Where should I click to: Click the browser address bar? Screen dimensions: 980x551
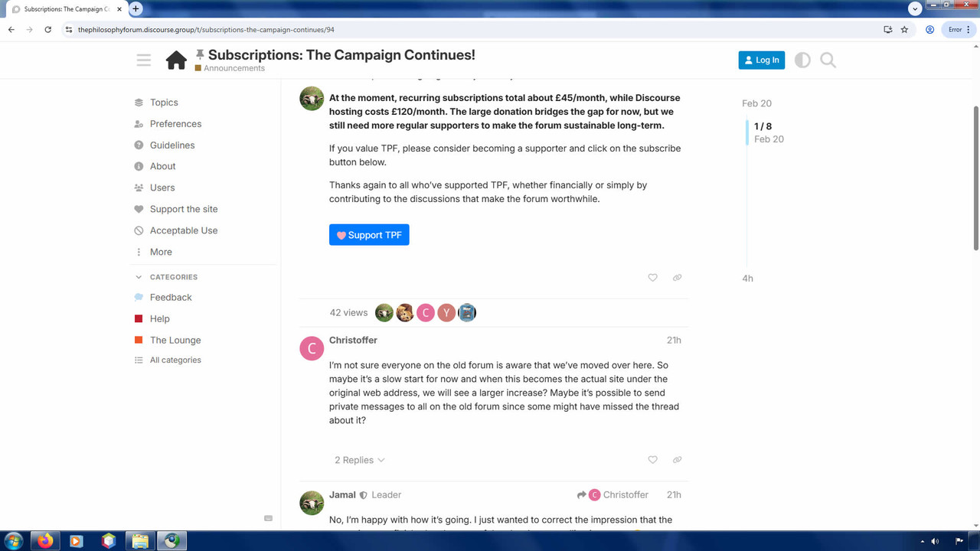tap(469, 30)
